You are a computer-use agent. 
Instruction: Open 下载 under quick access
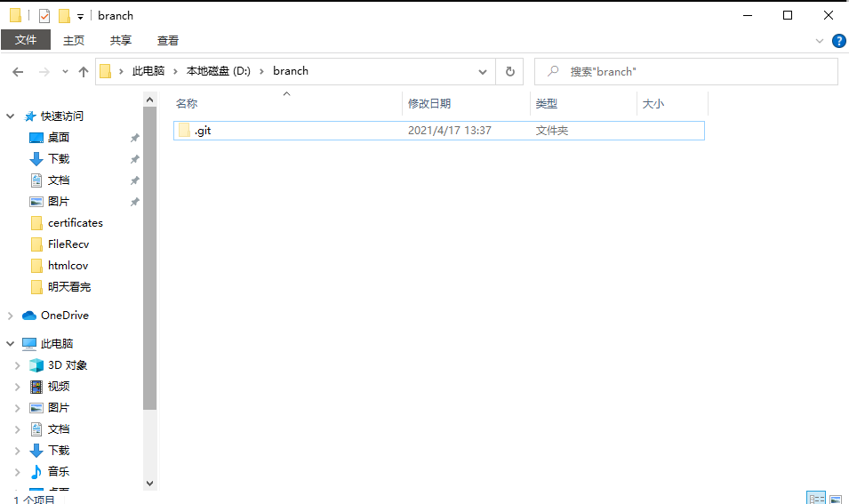(59, 158)
